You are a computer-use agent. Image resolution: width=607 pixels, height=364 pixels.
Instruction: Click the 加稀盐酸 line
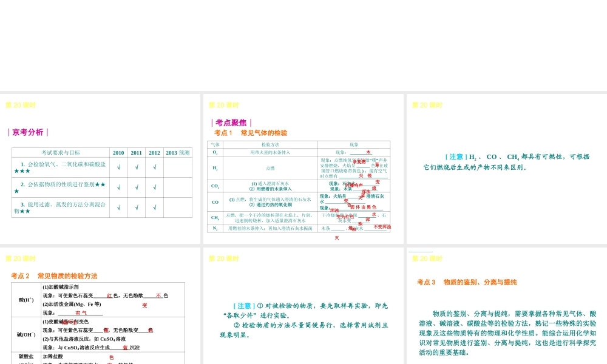pos(53,356)
